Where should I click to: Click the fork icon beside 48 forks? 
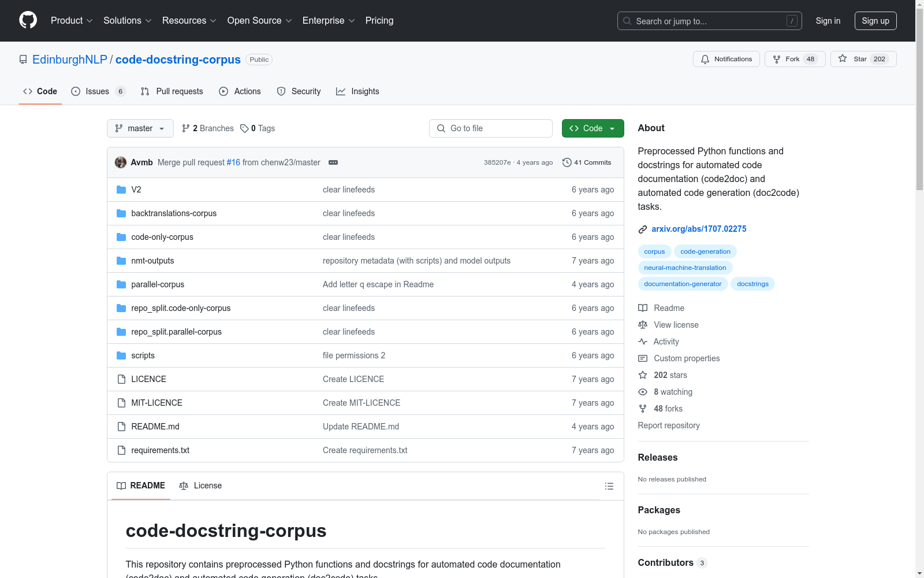click(x=643, y=409)
